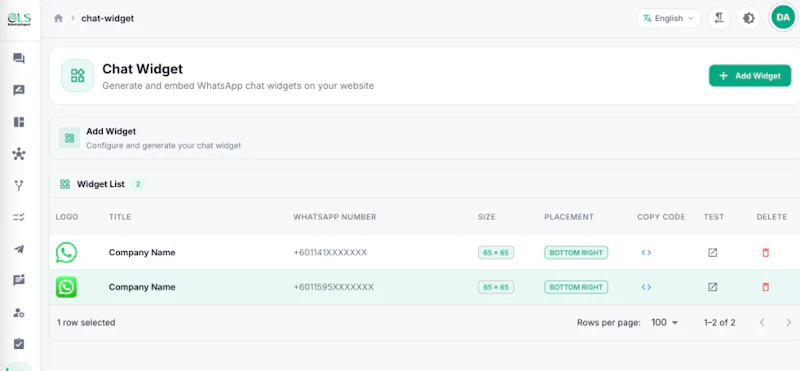Click the green Add Widget button
The image size is (800, 371).
(x=750, y=76)
